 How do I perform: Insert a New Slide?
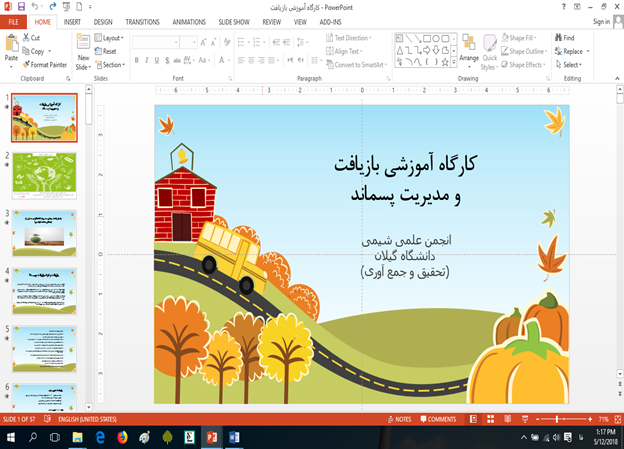pos(83,48)
